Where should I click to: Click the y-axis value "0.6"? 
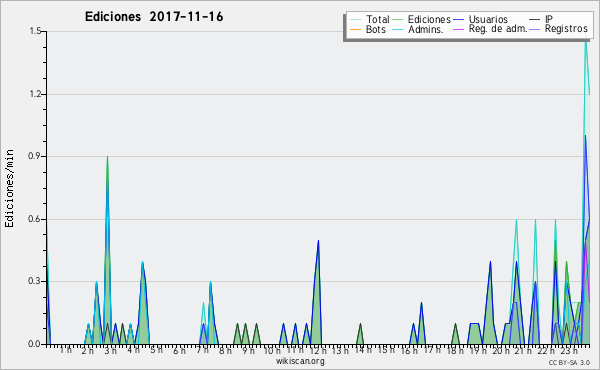coord(35,219)
